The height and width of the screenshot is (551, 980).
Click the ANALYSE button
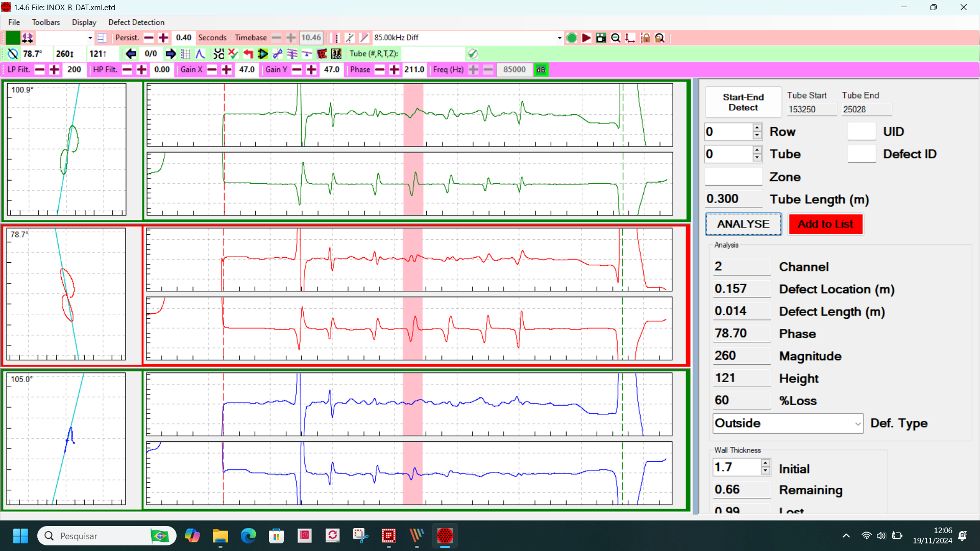(743, 224)
